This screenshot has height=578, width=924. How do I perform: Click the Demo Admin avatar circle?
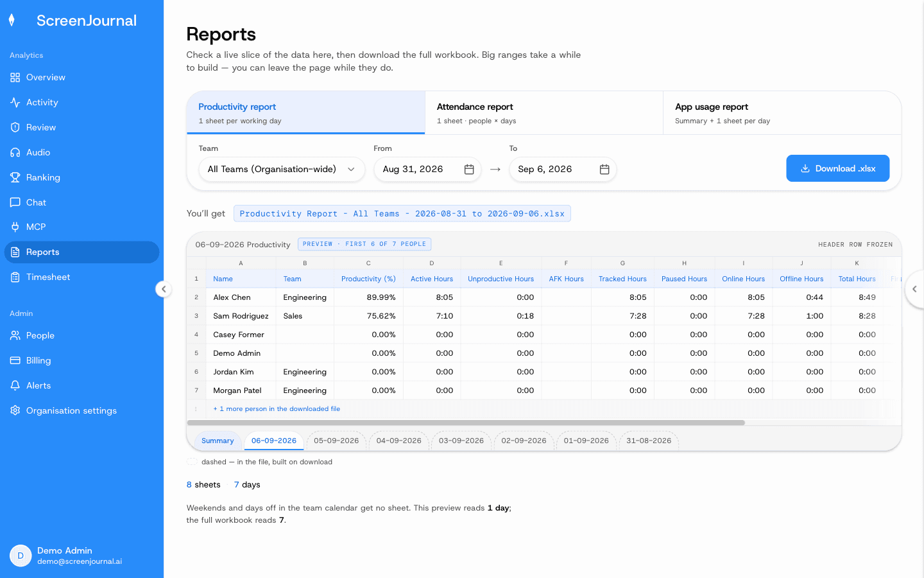coord(21,556)
